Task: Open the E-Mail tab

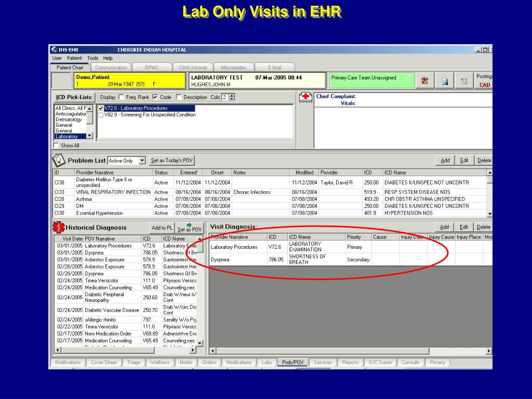Action: [x=274, y=68]
